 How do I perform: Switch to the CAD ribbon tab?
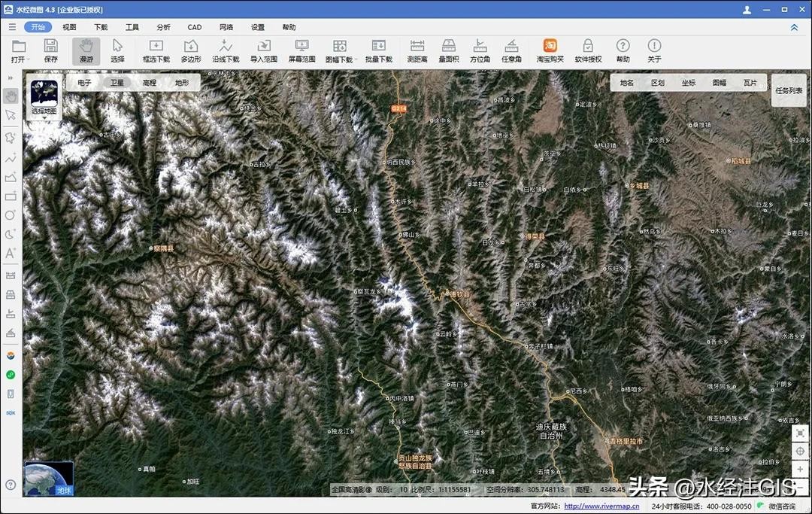pyautogui.click(x=195, y=27)
